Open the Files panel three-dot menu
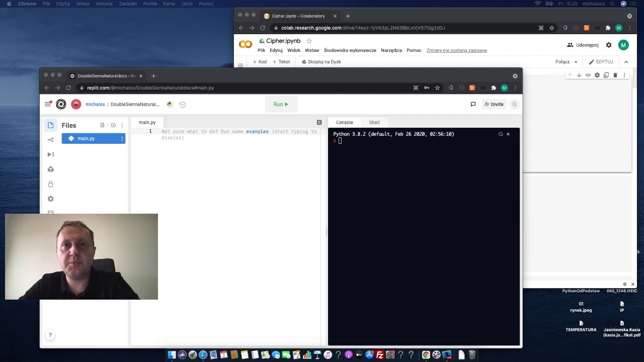This screenshot has width=644, height=362. click(x=122, y=125)
